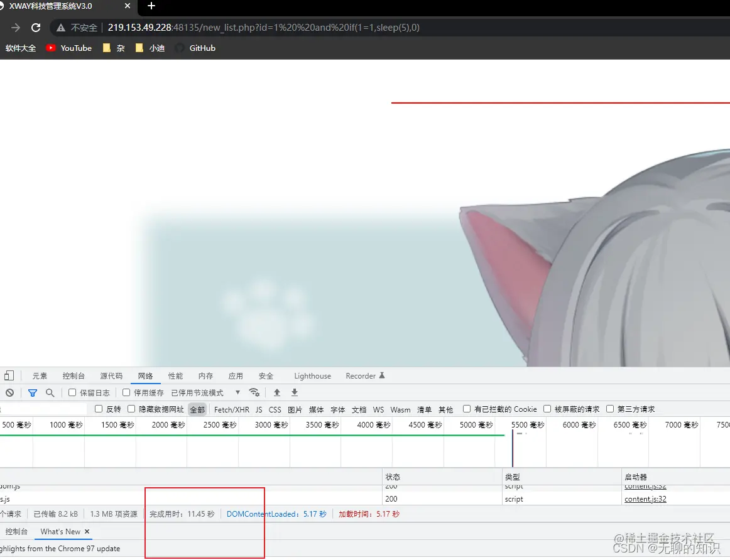Viewport: 730px width, 560px height.
Task: Filter requests by 文档
Action: [359, 409]
